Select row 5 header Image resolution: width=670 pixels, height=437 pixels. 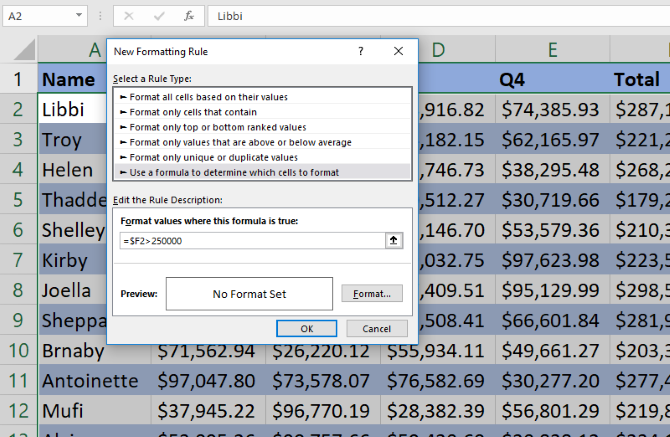[x=18, y=199]
